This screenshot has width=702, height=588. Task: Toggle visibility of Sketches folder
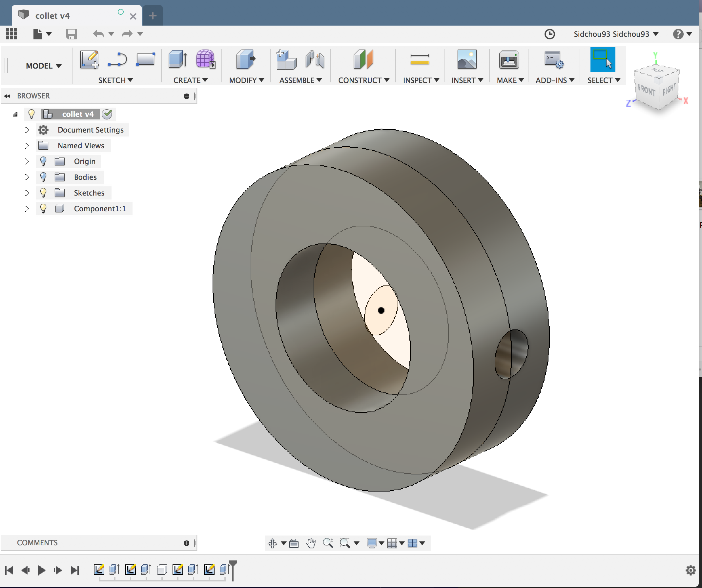[x=43, y=193]
